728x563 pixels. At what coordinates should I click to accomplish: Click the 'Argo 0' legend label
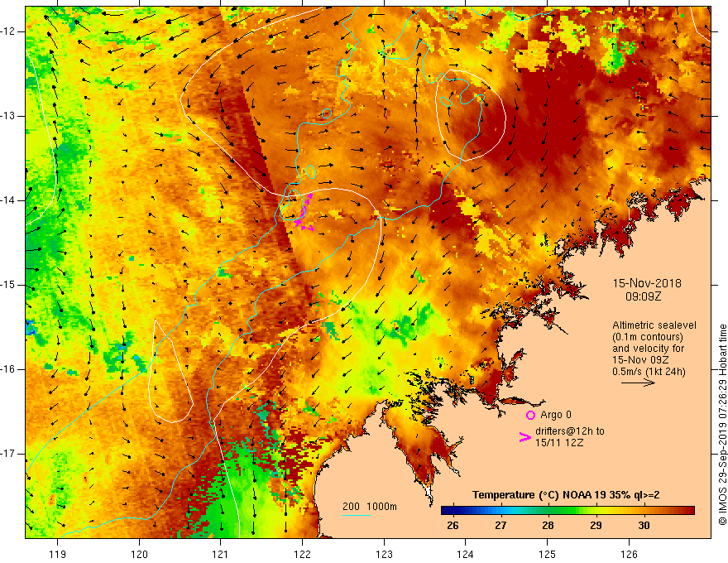click(556, 415)
